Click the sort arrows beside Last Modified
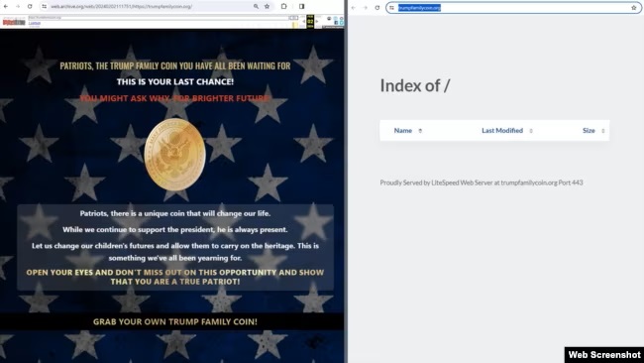 [531, 131]
